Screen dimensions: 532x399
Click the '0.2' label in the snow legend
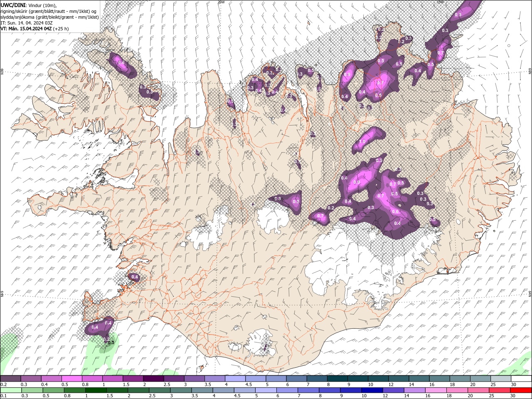[x=3, y=384]
